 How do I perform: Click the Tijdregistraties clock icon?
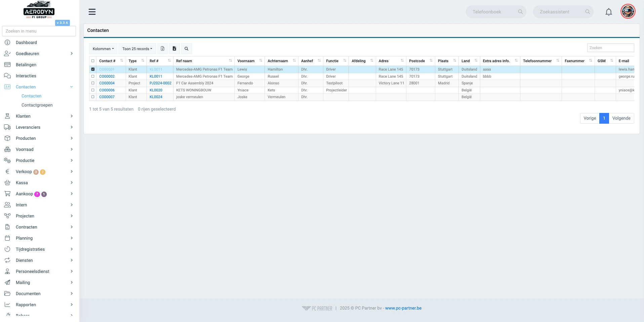click(7, 249)
